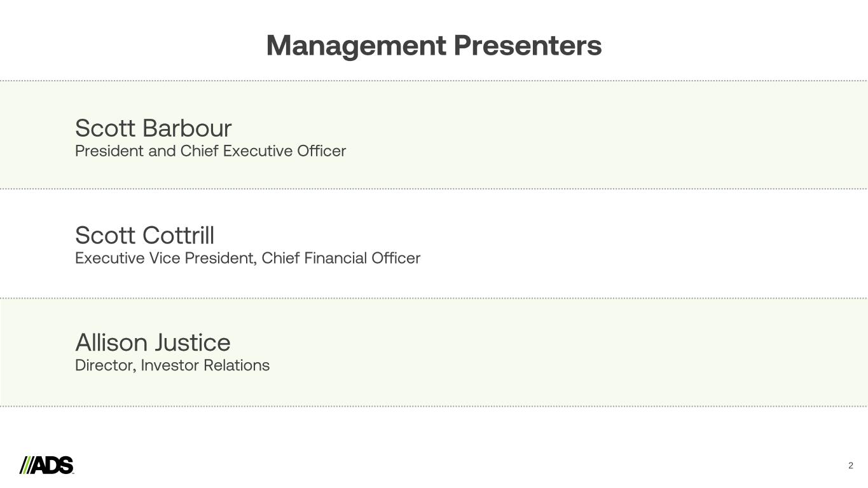Click the word Management in the heading
Screen dimensions: 868x488
tap(356, 46)
